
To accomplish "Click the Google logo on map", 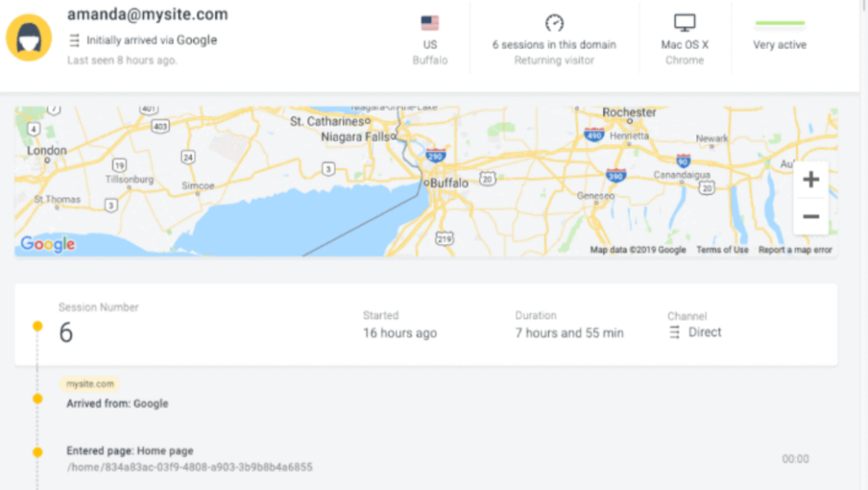I will 48,244.
